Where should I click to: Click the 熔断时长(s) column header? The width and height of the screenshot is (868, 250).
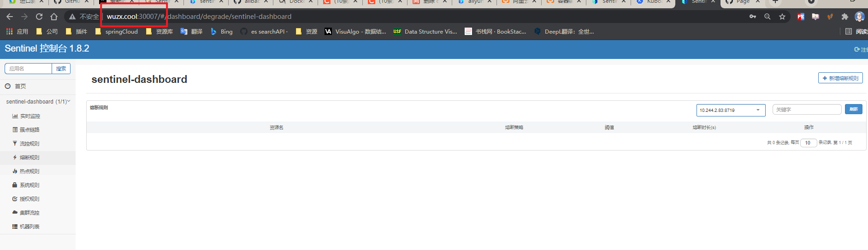(x=704, y=128)
